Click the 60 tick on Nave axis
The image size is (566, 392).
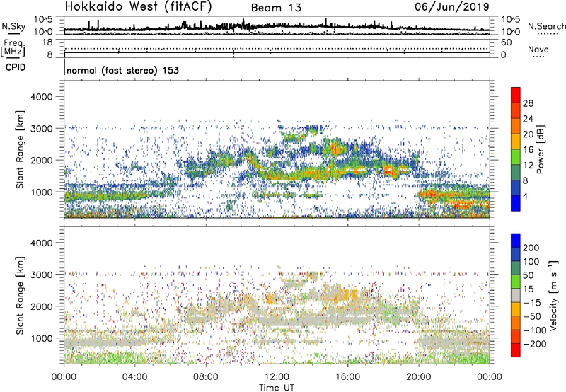tap(507, 42)
